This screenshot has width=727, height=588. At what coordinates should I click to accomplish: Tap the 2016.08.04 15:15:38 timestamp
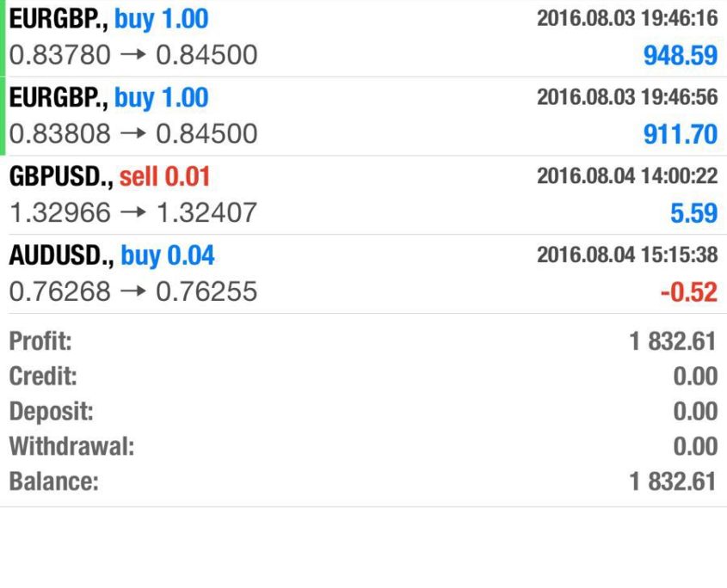pos(626,254)
